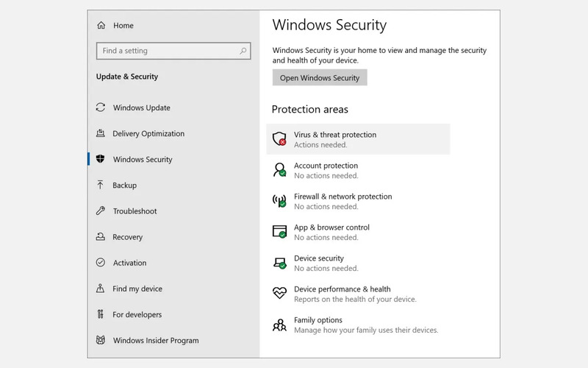This screenshot has width=588, height=368.
Task: Click the Activation checkmark circle icon
Action: click(101, 263)
